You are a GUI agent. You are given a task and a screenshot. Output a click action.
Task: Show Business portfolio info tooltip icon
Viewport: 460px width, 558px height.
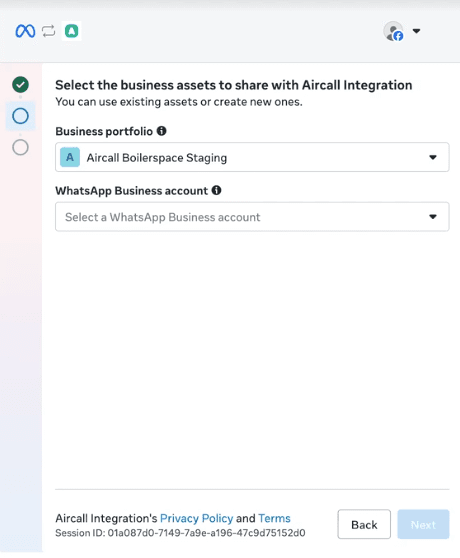162,131
